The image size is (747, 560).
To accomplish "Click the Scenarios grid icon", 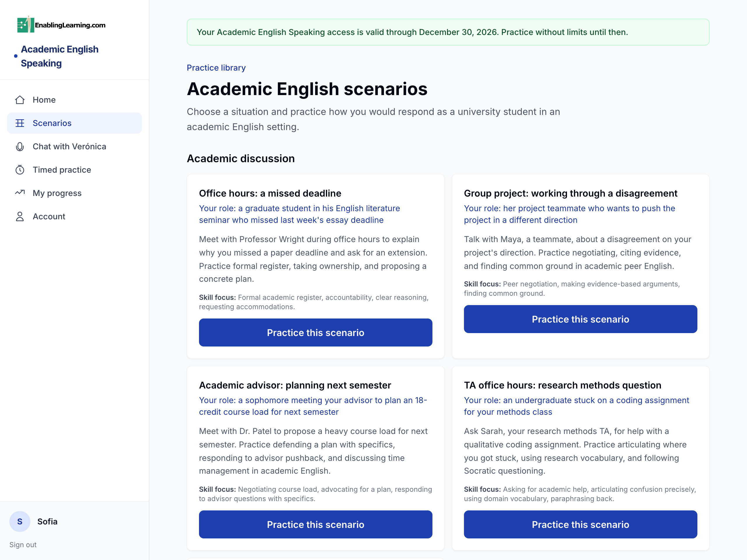I will (20, 123).
